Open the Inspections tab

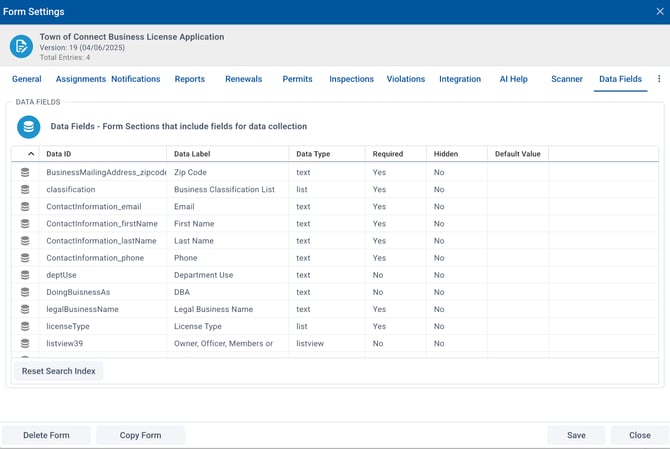[x=351, y=79]
